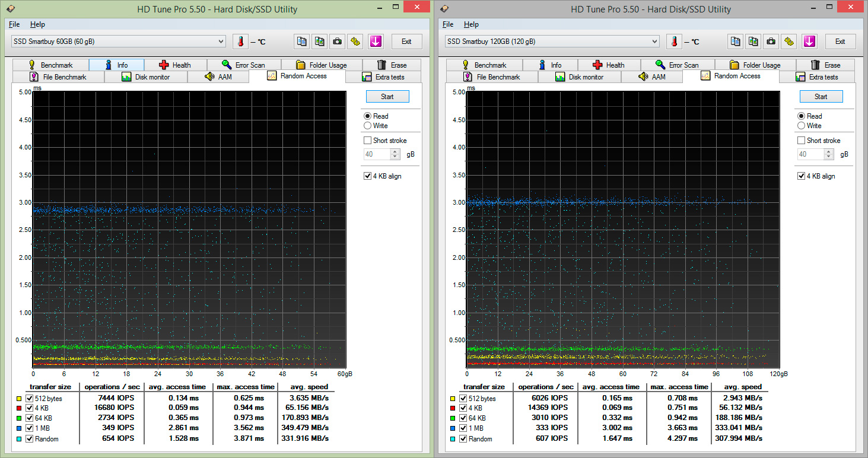Expand the SSD Smartbuy 120GB drive selector
Viewport: 868px width, 458px height.
[x=654, y=42]
